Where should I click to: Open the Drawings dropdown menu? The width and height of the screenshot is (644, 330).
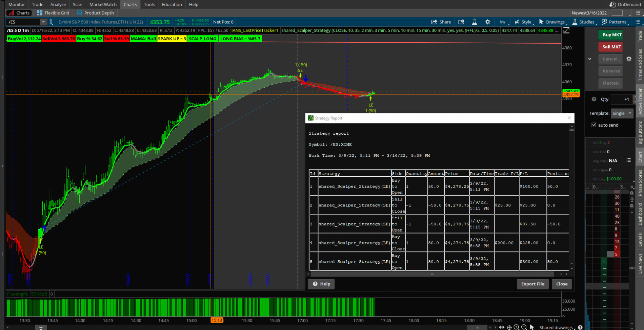552,22
